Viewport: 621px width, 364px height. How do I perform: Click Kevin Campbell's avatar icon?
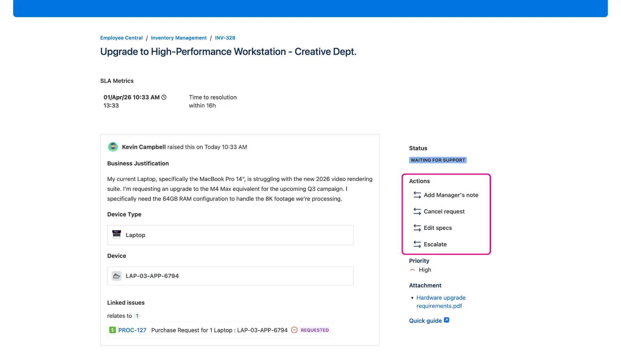tap(113, 147)
